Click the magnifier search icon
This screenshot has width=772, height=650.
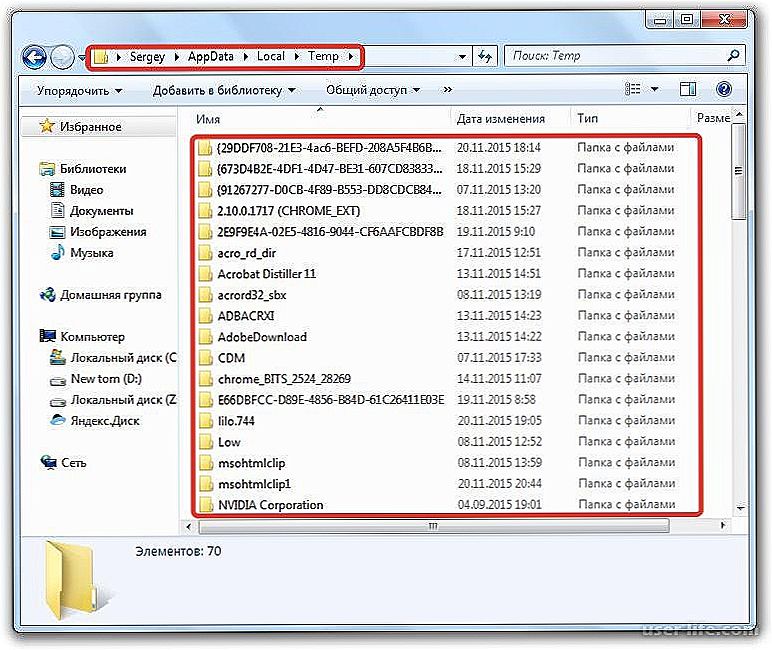pyautogui.click(x=734, y=56)
